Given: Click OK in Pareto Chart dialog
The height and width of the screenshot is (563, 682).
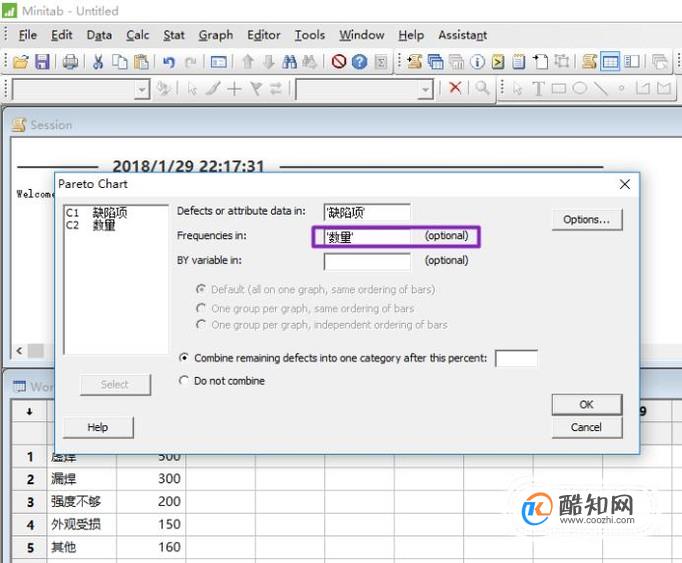Looking at the screenshot, I should [587, 404].
